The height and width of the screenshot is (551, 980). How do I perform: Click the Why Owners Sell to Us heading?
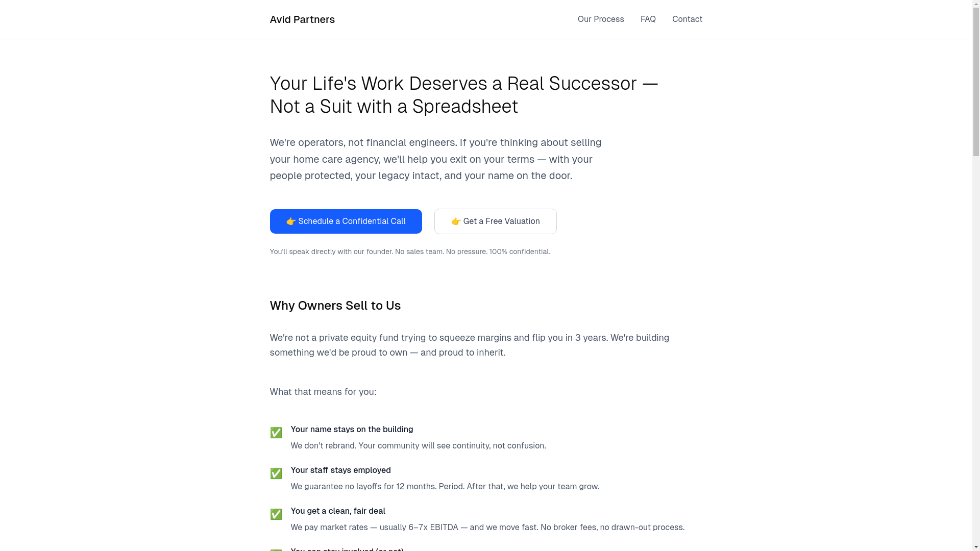click(x=335, y=306)
